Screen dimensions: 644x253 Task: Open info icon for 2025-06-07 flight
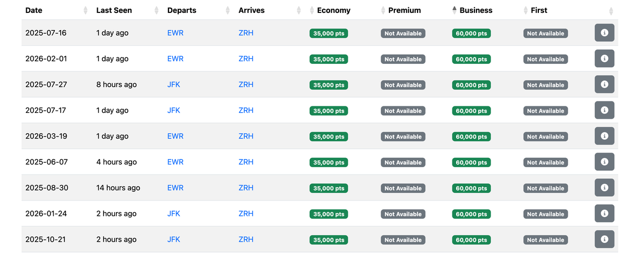pos(604,162)
